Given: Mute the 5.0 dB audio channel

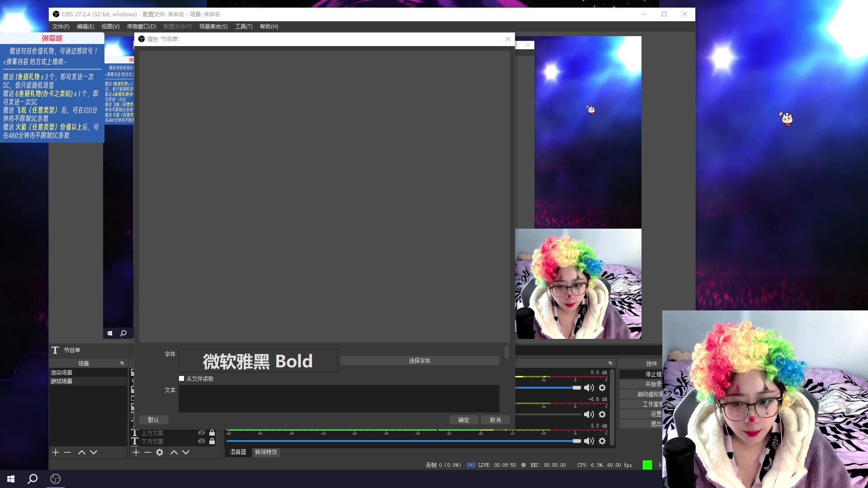Looking at the screenshot, I should (589, 441).
